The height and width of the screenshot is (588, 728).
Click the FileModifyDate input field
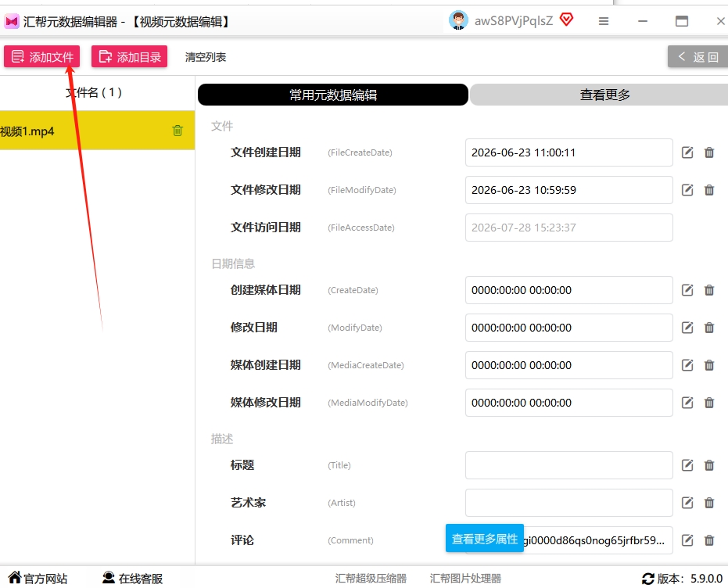point(568,190)
